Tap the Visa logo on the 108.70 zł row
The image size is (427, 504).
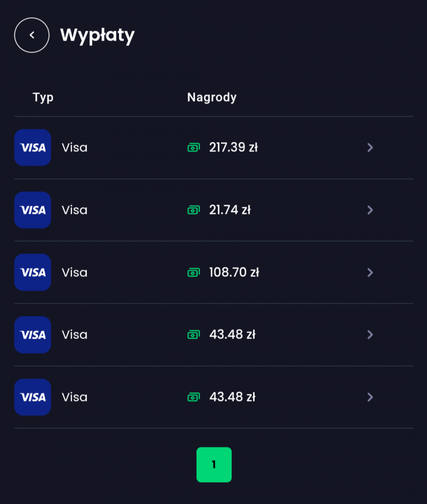pos(33,272)
